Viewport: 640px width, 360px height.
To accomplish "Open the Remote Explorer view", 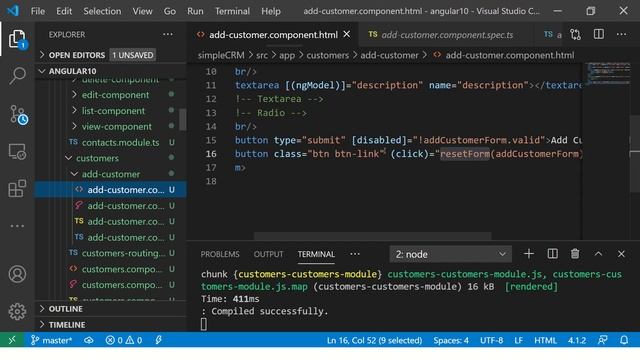I will [x=17, y=151].
